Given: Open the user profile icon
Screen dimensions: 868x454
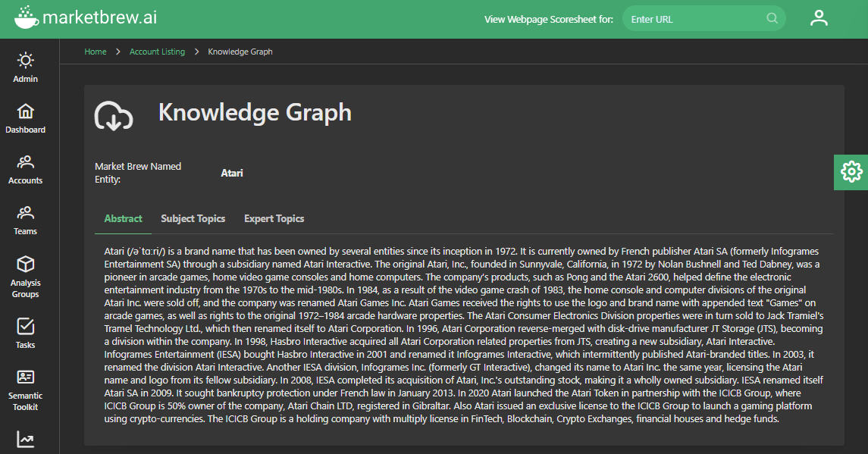Looking at the screenshot, I should click(819, 18).
